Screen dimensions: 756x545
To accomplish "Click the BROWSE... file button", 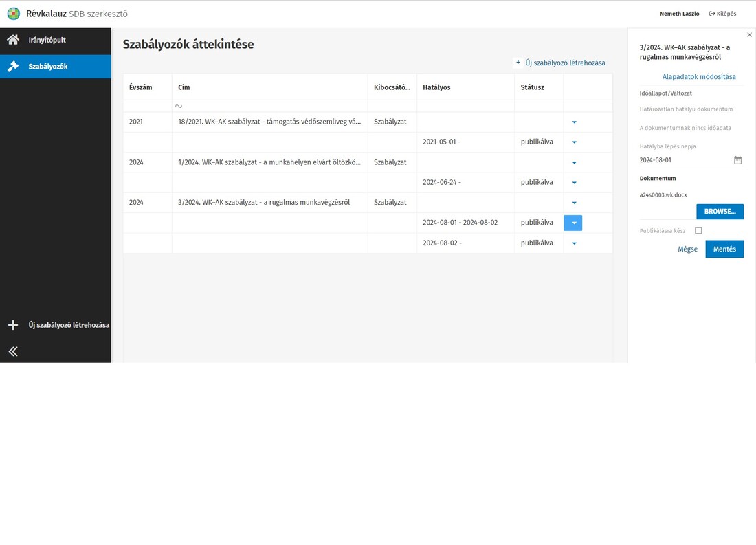I will pos(720,212).
